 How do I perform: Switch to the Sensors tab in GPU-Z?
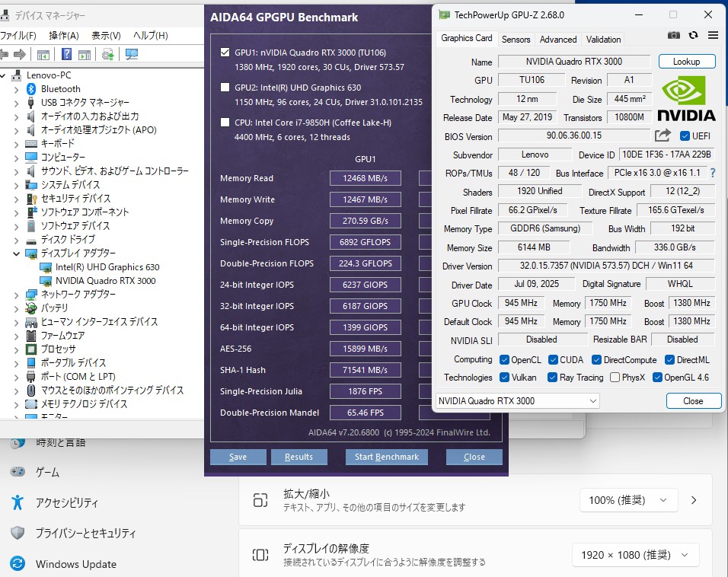(516, 40)
